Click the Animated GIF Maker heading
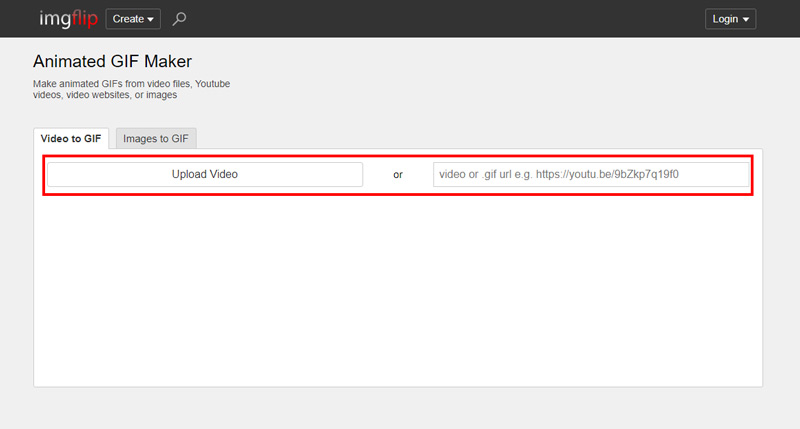Screen dimensions: 800x429 (112, 62)
